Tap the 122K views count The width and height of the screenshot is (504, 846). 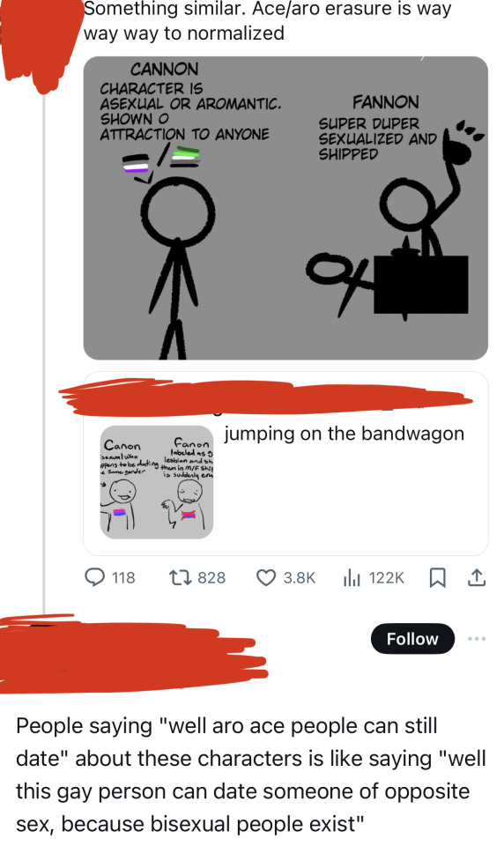click(x=386, y=578)
